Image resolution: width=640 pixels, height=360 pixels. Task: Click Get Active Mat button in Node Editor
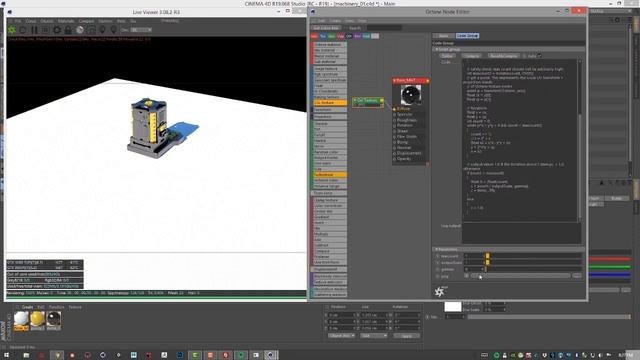coord(326,28)
